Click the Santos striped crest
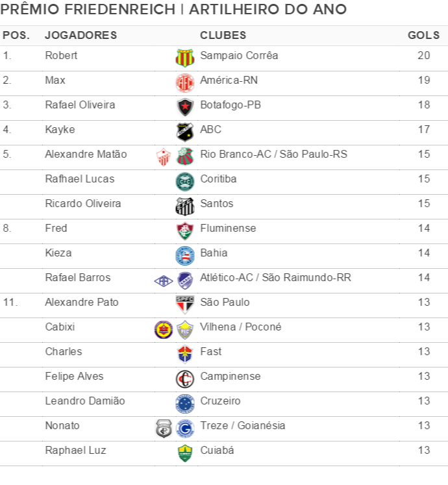Viewport: 448px width, 485px height. (x=185, y=206)
